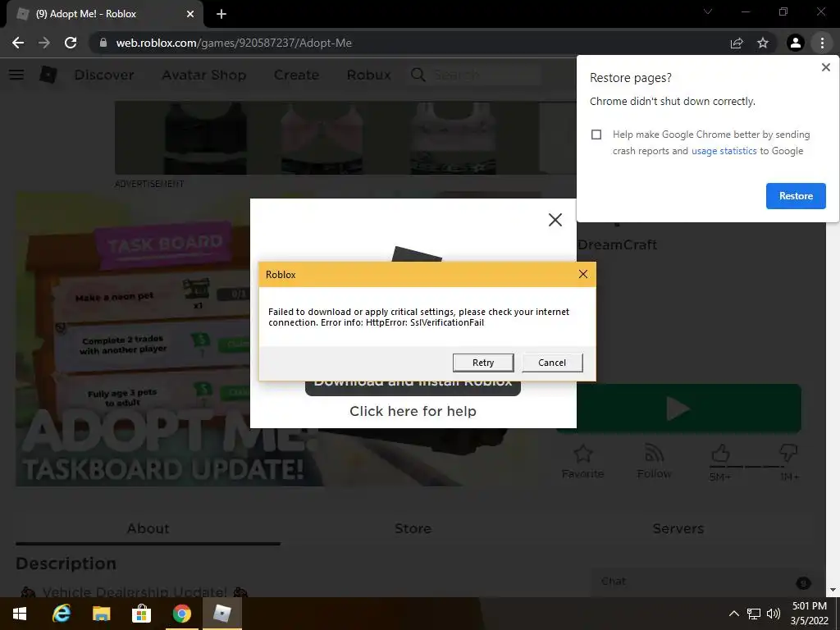
Task: Switch to Roblox taskbar icon
Action: (x=221, y=614)
